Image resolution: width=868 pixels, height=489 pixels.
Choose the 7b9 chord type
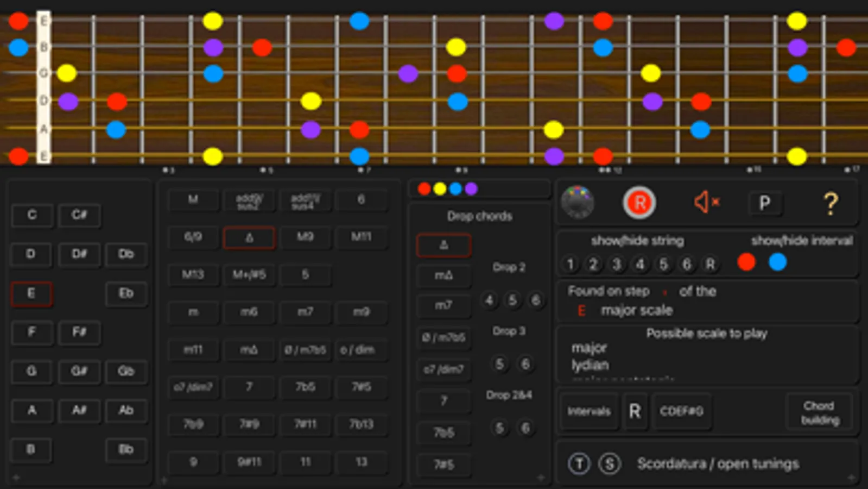tap(193, 424)
